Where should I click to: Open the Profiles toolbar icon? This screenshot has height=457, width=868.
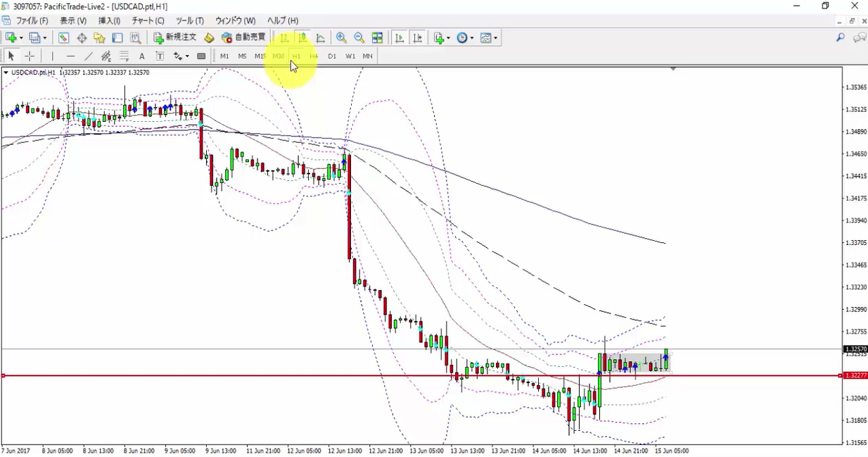(35, 37)
